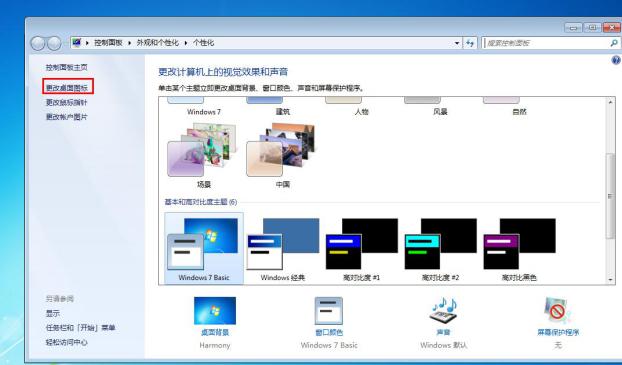Open 轻松访问中心 link
622x365 pixels.
pos(66,342)
